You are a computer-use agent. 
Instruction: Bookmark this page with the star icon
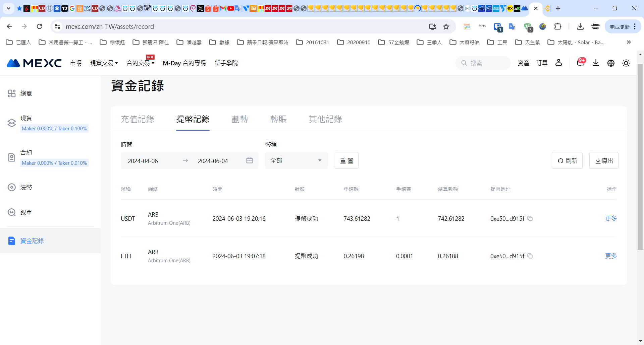coord(446,26)
